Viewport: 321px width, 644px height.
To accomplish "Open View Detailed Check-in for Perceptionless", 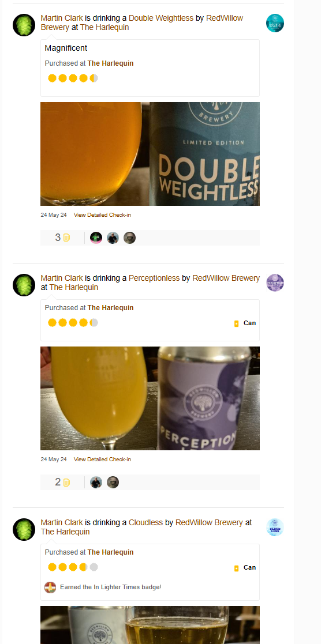I will [x=102, y=459].
